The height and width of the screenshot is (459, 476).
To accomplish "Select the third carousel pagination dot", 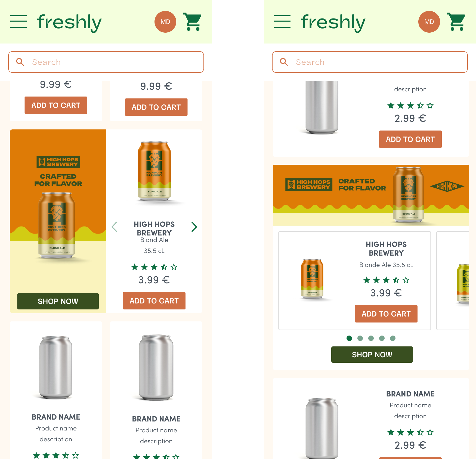I will 371,338.
